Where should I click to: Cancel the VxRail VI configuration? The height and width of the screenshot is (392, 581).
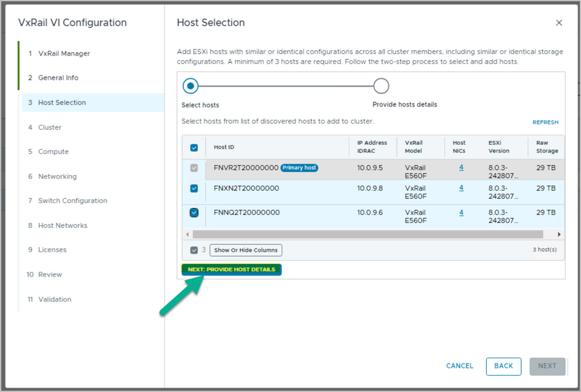(x=459, y=366)
